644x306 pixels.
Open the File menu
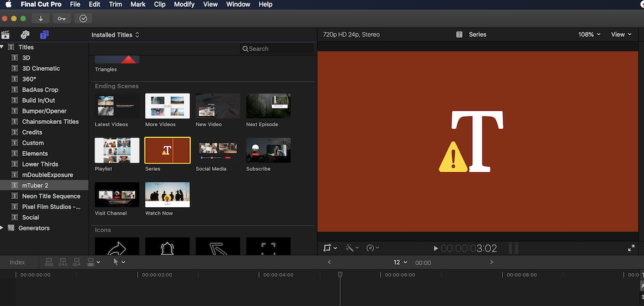tap(75, 4)
